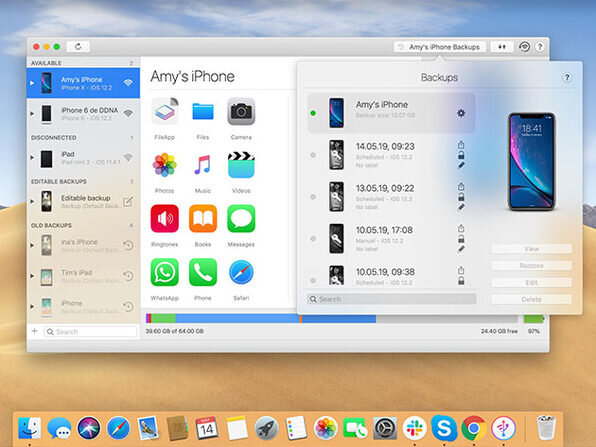The height and width of the screenshot is (447, 596).
Task: Click lock icon for 14.05.19, 09:23 backup
Action: pyautogui.click(x=461, y=155)
